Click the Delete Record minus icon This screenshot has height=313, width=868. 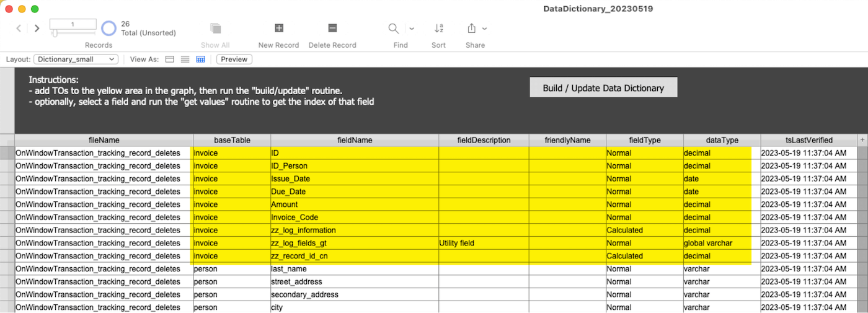(x=332, y=28)
